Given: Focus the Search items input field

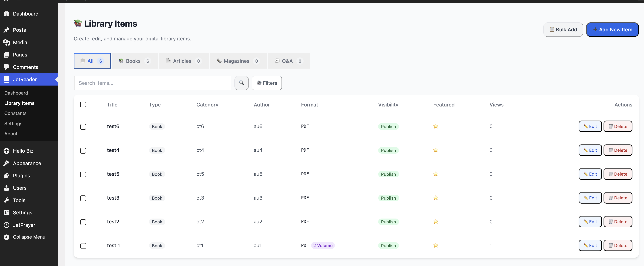Looking at the screenshot, I should click(153, 83).
